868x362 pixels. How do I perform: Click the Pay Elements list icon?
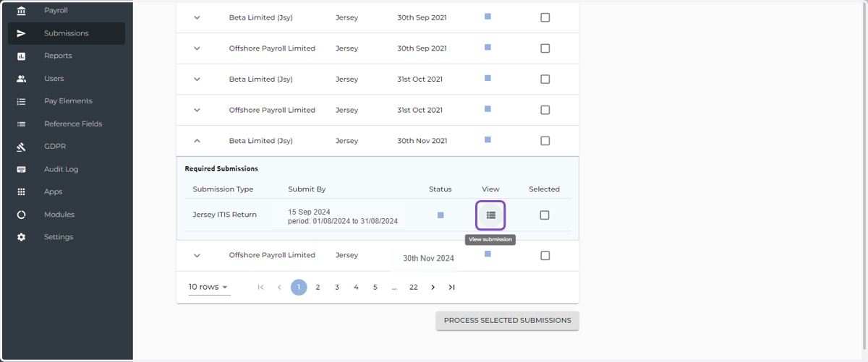coord(21,101)
